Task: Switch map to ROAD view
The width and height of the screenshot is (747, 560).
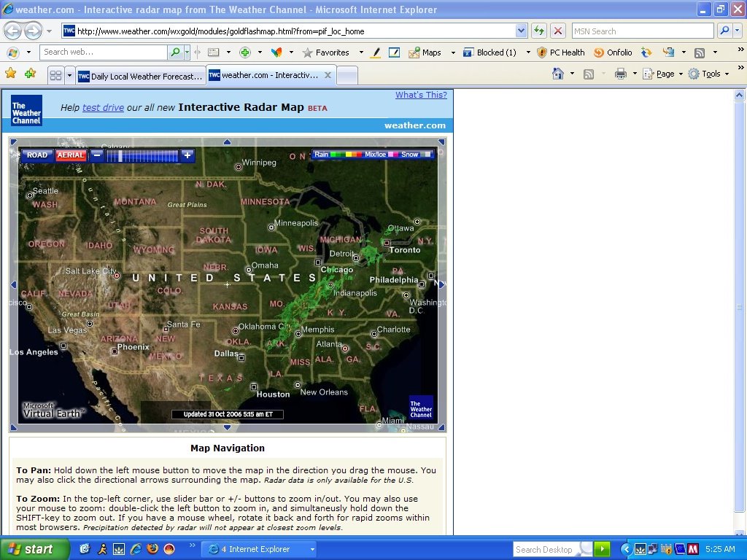Action: pos(37,155)
